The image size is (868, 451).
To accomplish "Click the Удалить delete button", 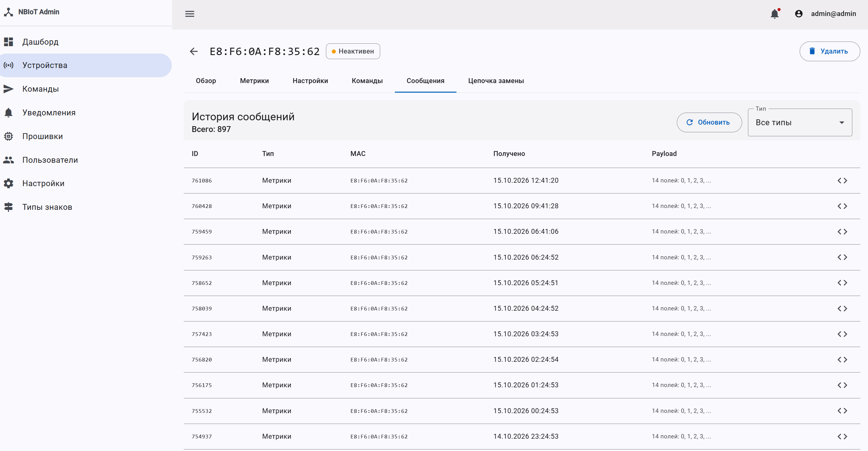I will (830, 51).
